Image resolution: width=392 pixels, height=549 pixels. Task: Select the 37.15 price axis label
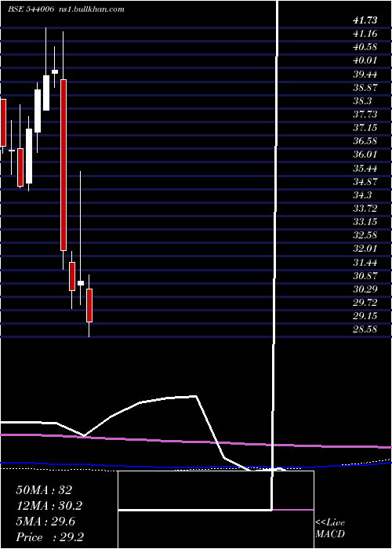click(x=365, y=128)
